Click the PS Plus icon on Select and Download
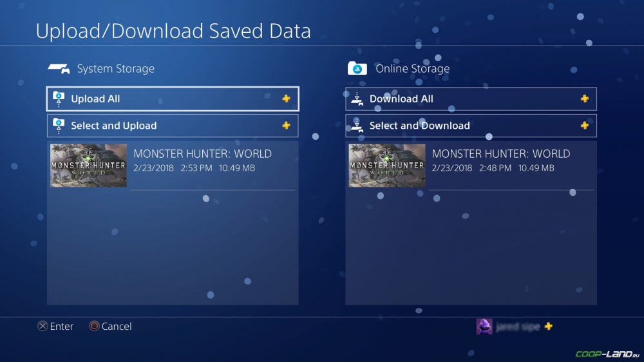The image size is (644, 362). 585,126
